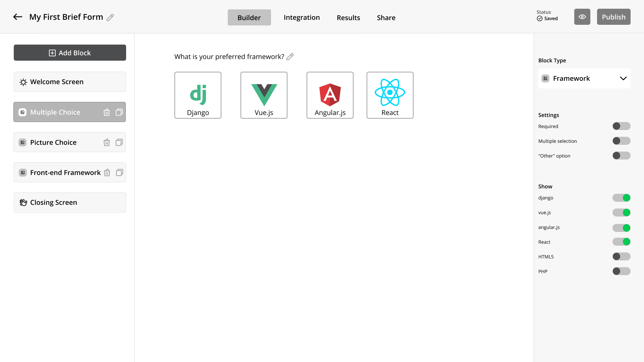Click the Publish button

613,17
